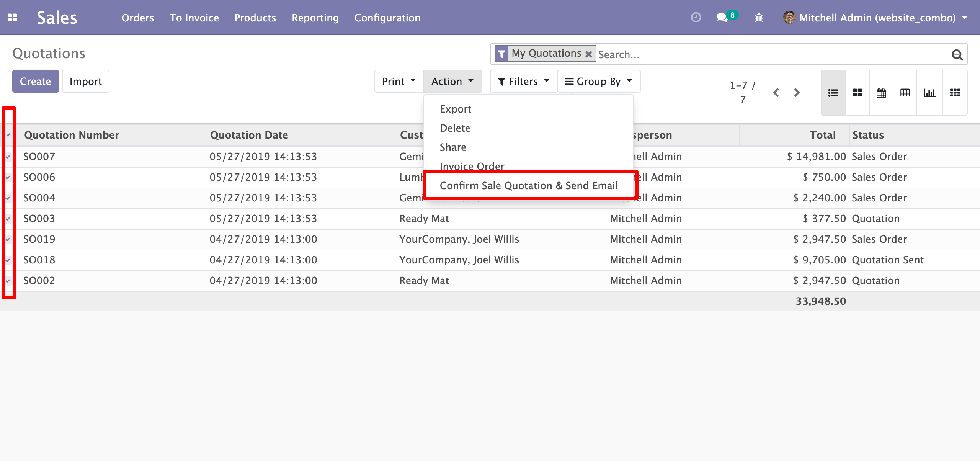Viewport: 980px width, 461px height.
Task: Switch to kanban view
Action: tap(857, 93)
